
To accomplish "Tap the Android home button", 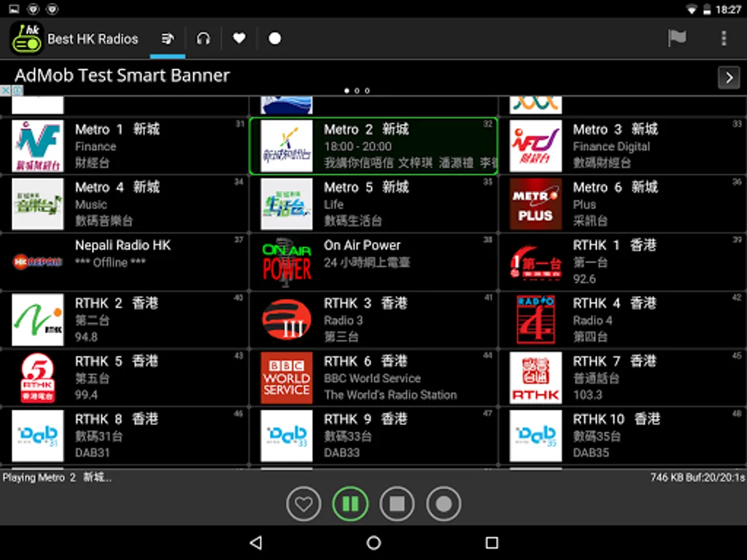I will pyautogui.click(x=374, y=543).
